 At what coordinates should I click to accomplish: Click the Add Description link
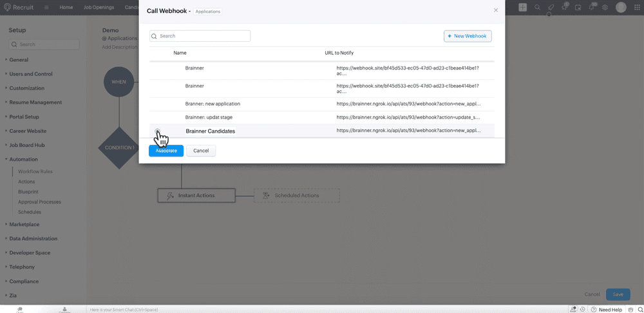pyautogui.click(x=120, y=47)
